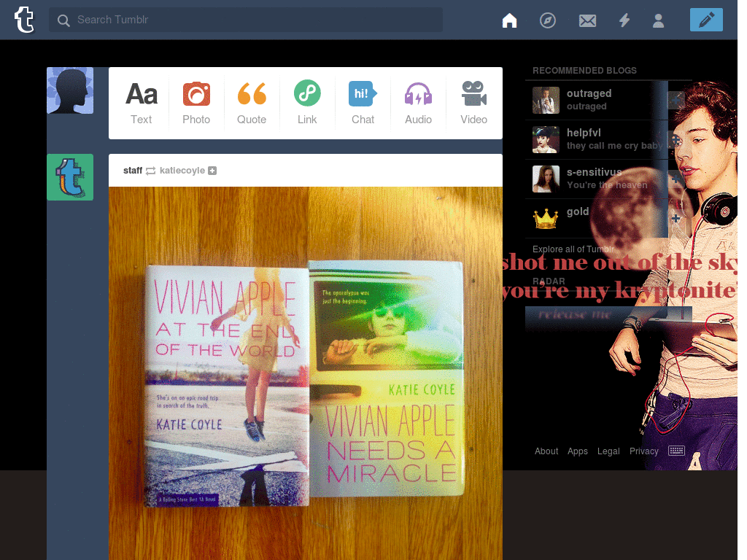Create a new Chat post
The width and height of the screenshot is (747, 560).
(x=363, y=103)
